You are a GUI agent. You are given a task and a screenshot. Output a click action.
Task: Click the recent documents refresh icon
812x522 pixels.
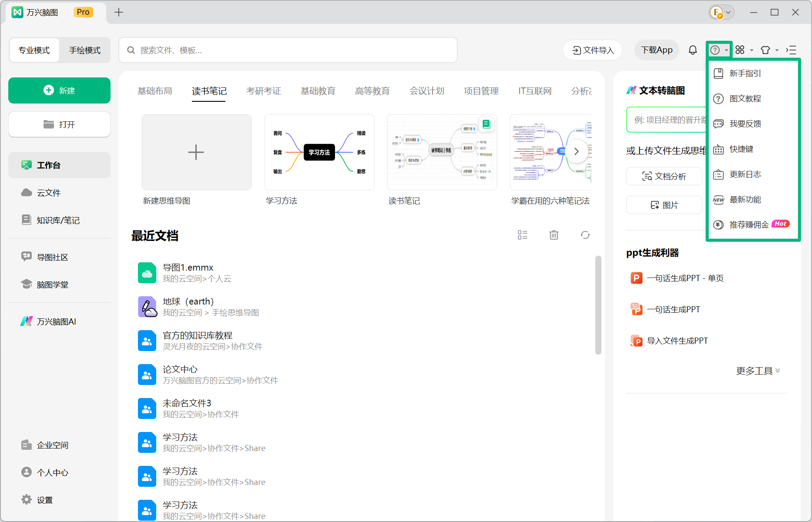point(585,235)
